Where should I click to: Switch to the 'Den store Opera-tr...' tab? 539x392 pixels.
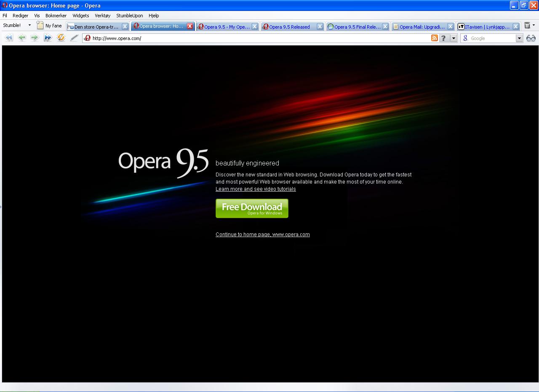[98, 27]
